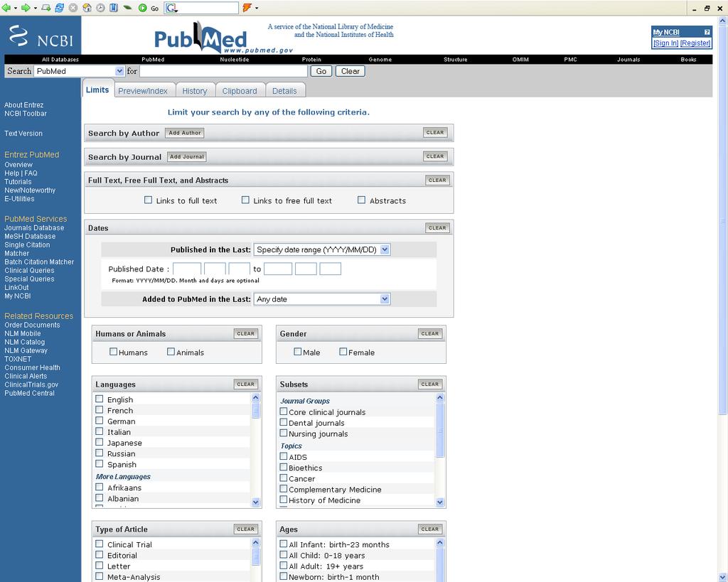Click the blue Reload page icon
728x582 pixels.
60,8
